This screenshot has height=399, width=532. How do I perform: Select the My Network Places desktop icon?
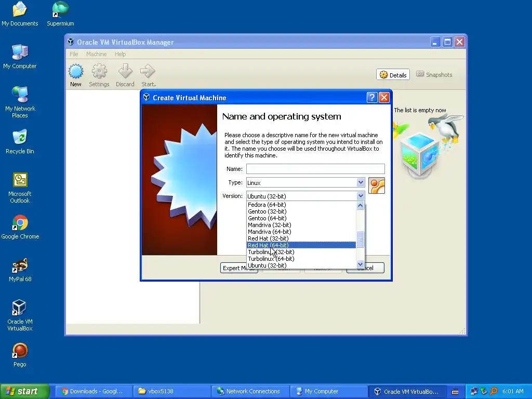(x=20, y=102)
